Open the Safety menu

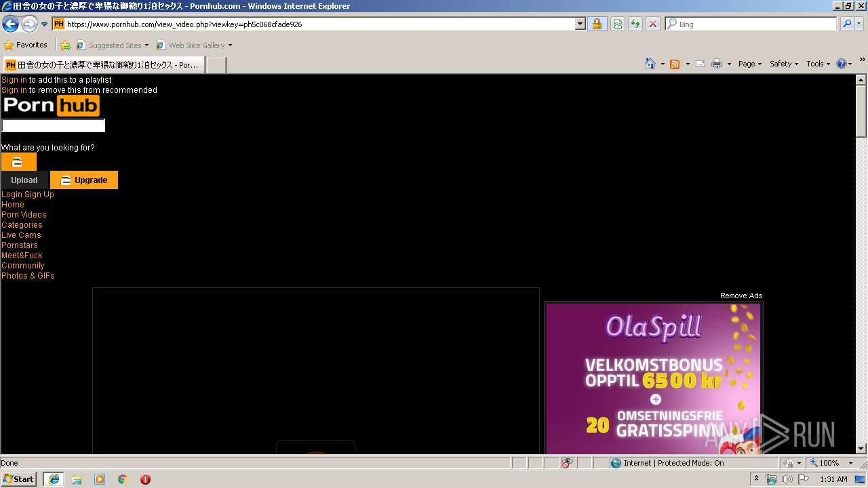pyautogui.click(x=784, y=64)
